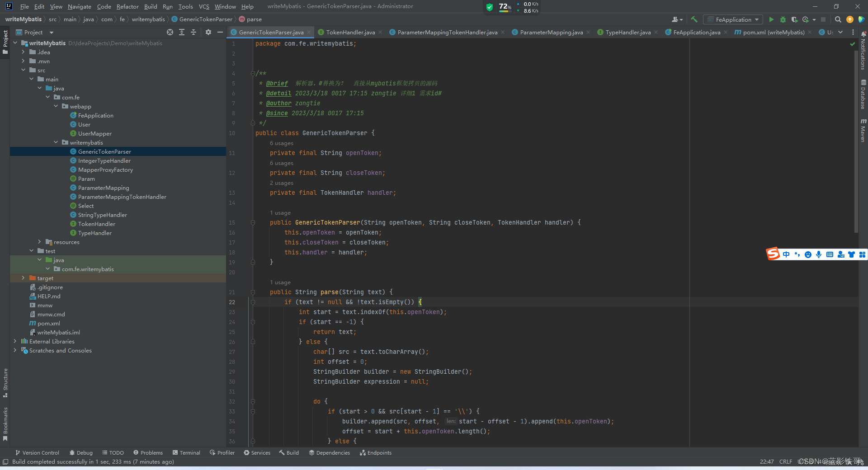The height and width of the screenshot is (470, 868).
Task: Collapse the writeMybatis project root
Action: pyautogui.click(x=15, y=43)
